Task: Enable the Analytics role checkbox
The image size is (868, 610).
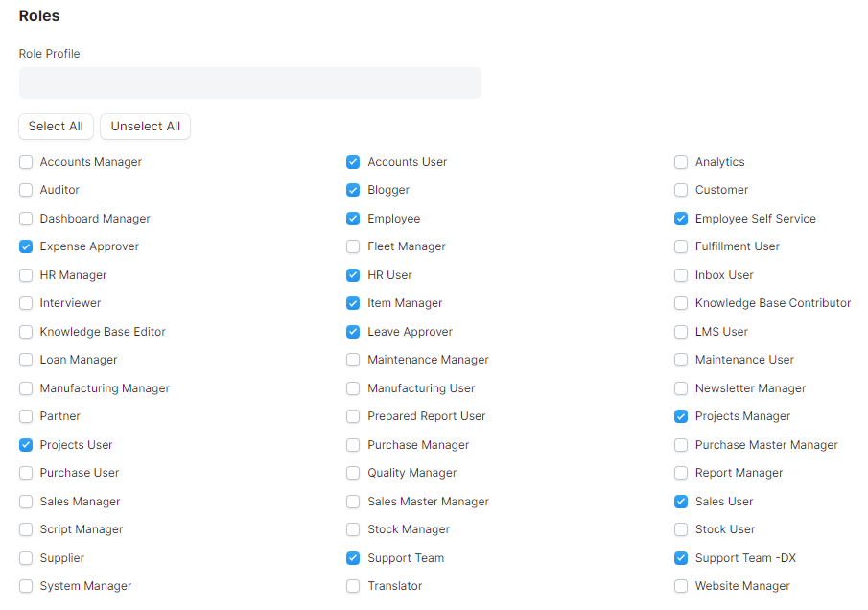Action: (681, 162)
